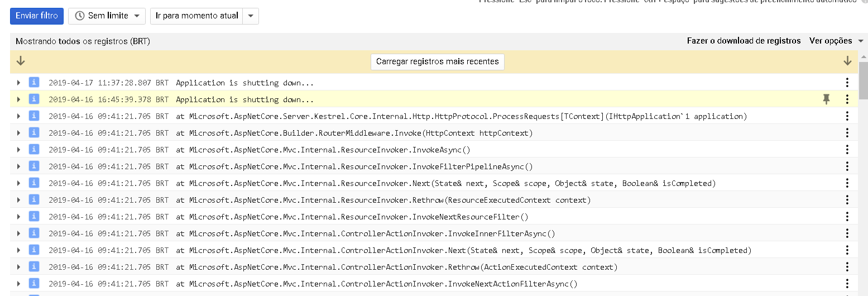Image resolution: width=868 pixels, height=296 pixels.
Task: Expand the 11:37:28.807 shutting down log entry
Action: tap(18, 83)
